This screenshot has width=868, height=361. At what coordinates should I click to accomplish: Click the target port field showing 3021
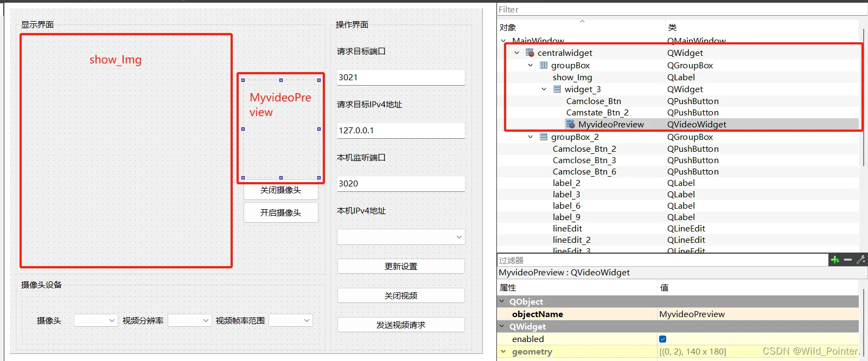[401, 78]
